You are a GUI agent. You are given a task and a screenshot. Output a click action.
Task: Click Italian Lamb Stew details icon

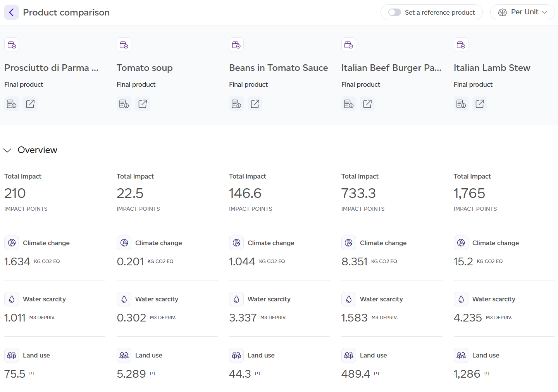tap(461, 104)
